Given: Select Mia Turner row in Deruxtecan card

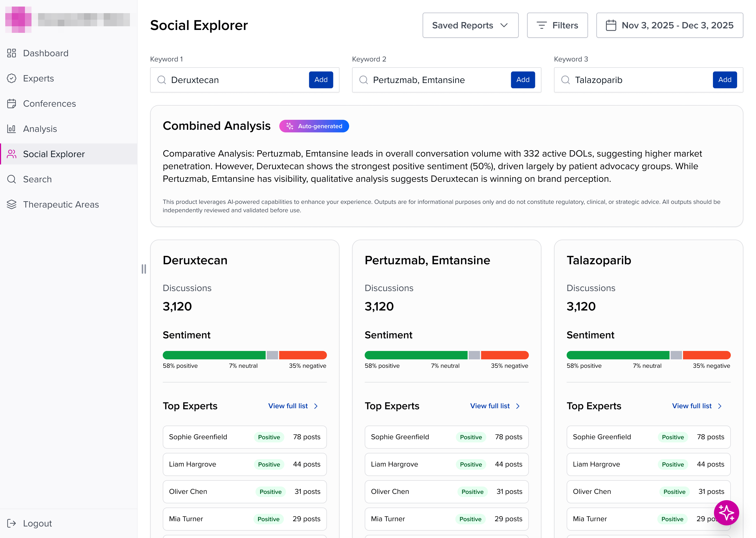Looking at the screenshot, I should [245, 519].
